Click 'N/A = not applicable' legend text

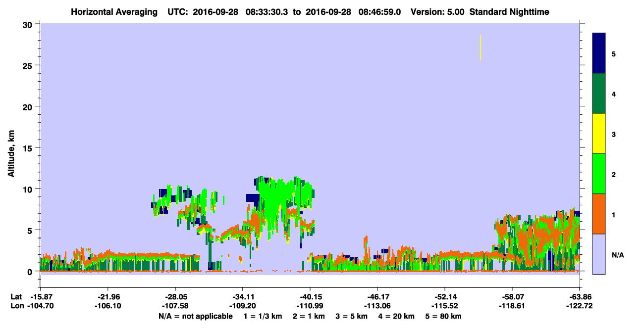pos(196,316)
